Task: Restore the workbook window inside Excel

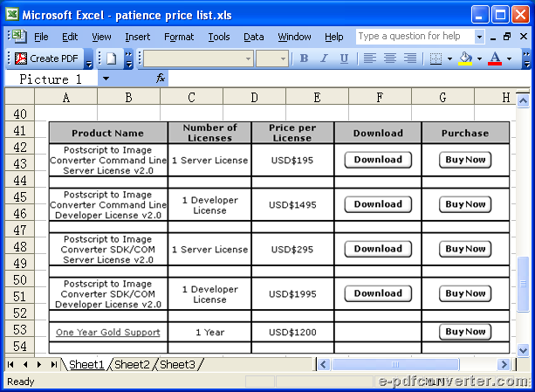Action: (x=507, y=36)
